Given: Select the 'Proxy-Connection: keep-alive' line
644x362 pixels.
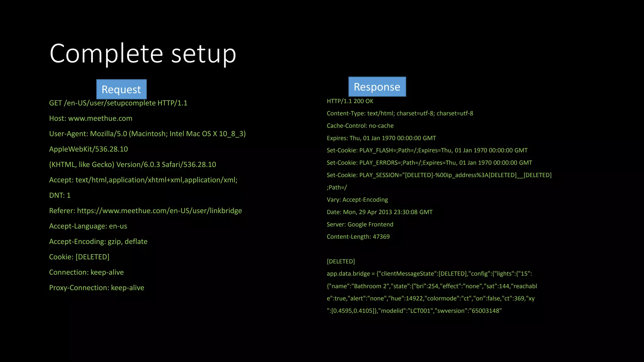Looking at the screenshot, I should [x=97, y=288].
